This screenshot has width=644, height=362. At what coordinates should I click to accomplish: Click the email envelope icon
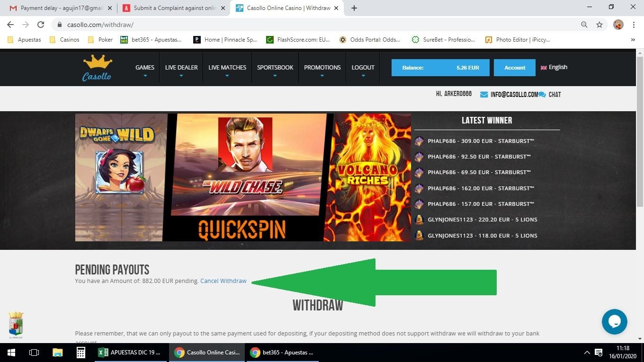click(x=484, y=95)
